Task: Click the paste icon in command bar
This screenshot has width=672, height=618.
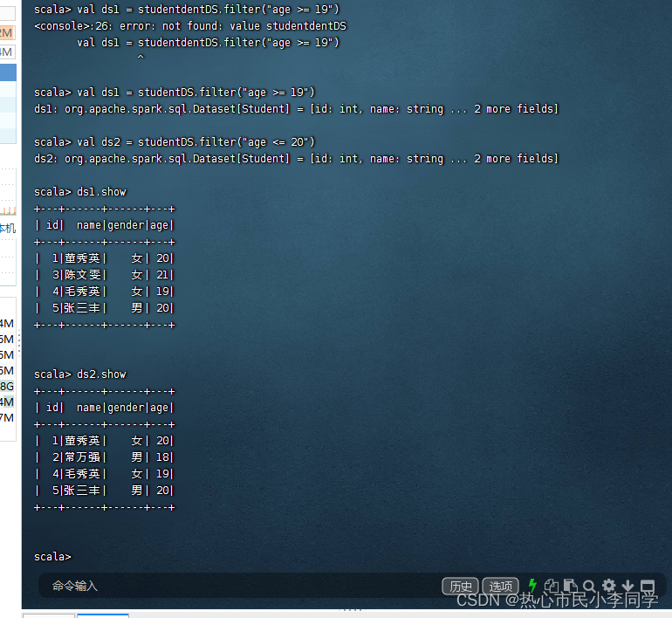Action: [571, 586]
